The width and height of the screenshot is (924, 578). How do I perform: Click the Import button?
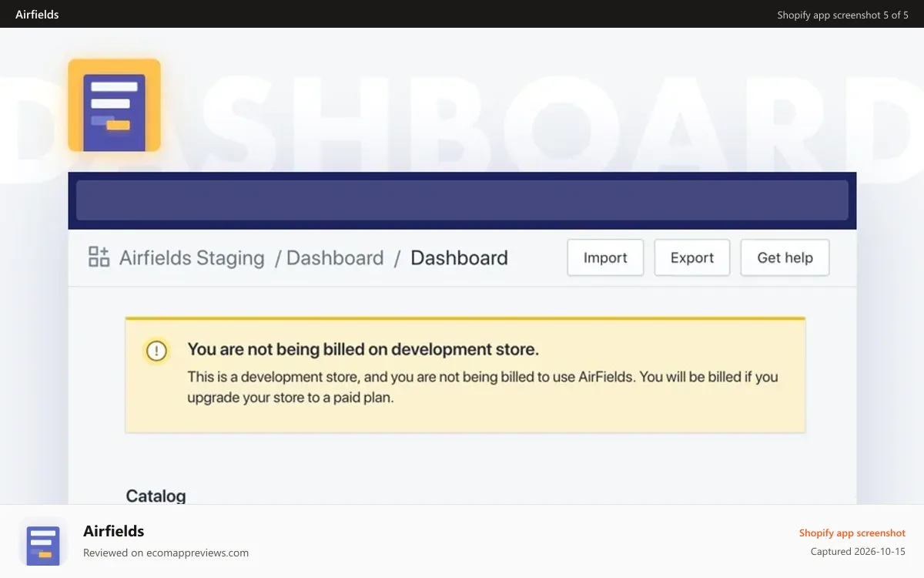click(x=605, y=257)
